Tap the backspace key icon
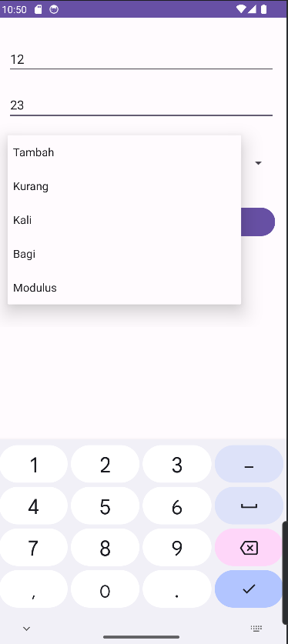Screen dimensions: 288x644 click(249, 548)
